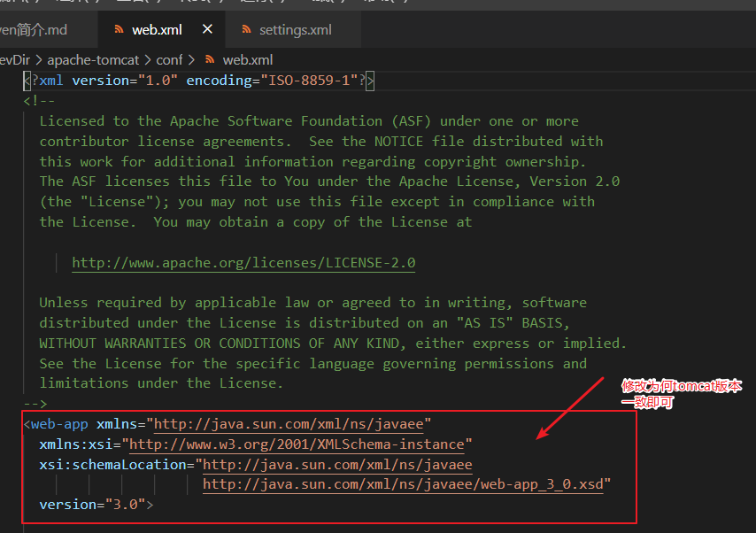Open the Apache LICENSE-2.0 link
Image resolution: width=756 pixels, height=533 pixels.
point(243,263)
